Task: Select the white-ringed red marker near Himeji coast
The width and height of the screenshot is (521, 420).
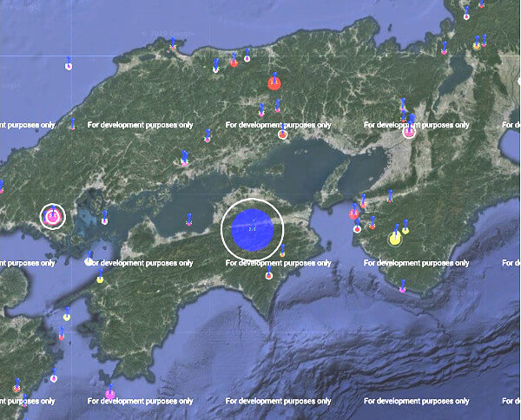Action: click(282, 135)
